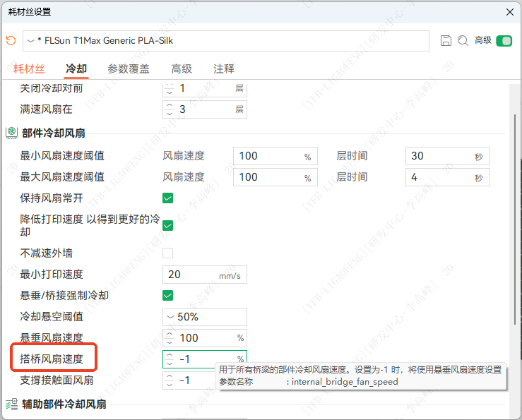The width and height of the screenshot is (522, 420).
Task: Open the 参数覆盖 tab
Action: [x=129, y=69]
